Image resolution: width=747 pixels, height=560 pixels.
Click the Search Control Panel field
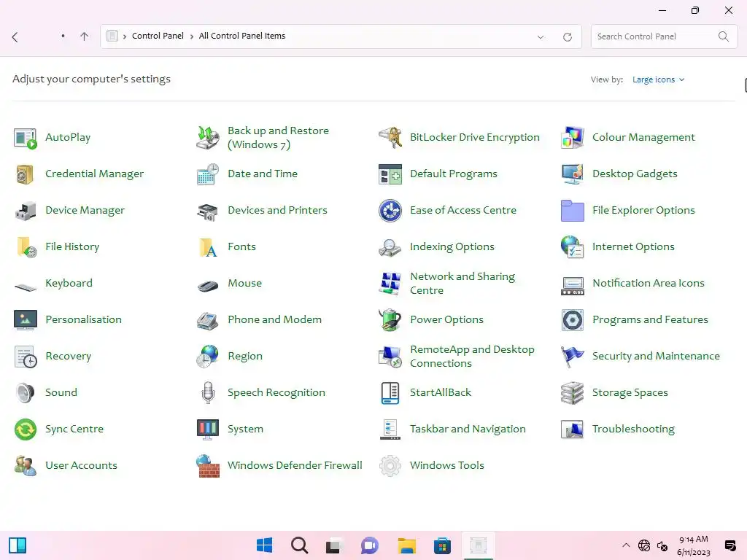(x=664, y=36)
